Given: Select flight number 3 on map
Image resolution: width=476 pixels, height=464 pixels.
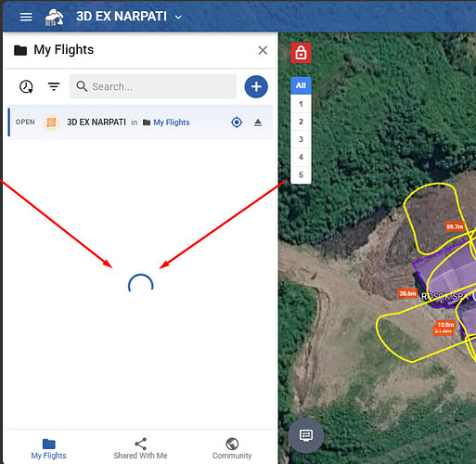Looking at the screenshot, I should click(301, 139).
